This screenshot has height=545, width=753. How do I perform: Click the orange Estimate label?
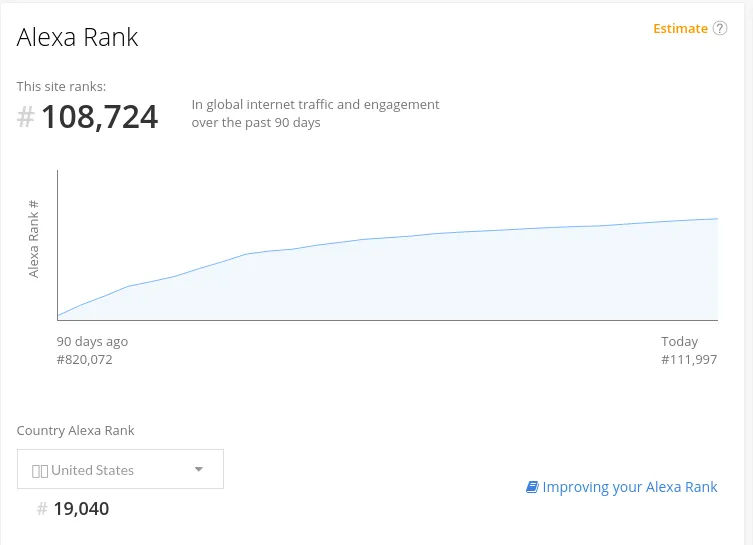680,28
